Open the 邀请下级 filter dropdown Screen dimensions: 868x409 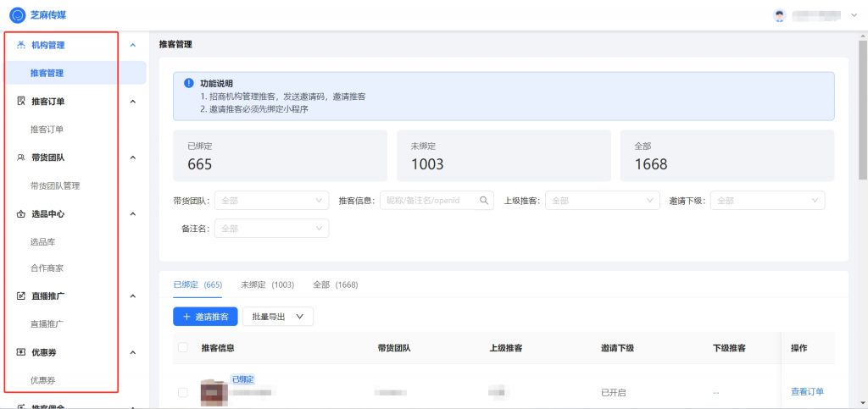[x=767, y=201]
